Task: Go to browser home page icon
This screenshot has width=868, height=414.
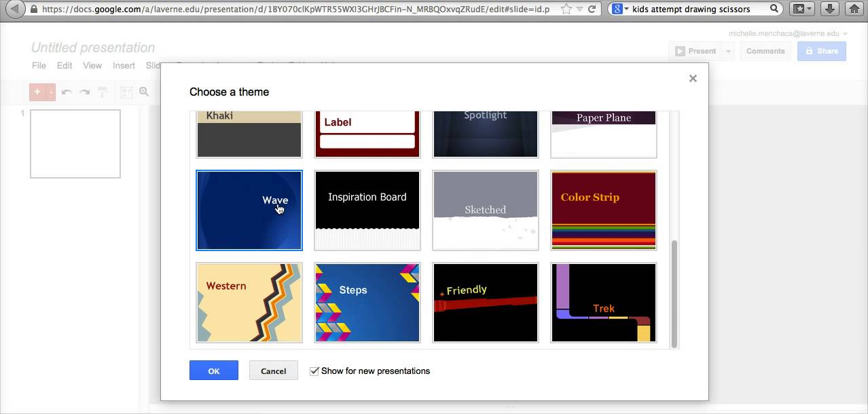Action: 854,9
